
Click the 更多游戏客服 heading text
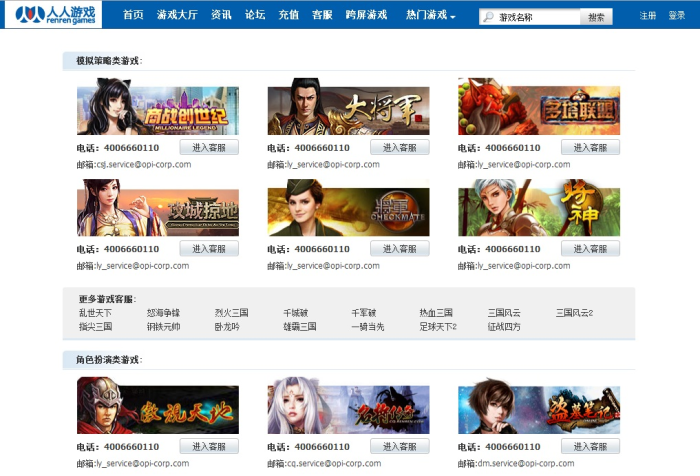coord(108,299)
